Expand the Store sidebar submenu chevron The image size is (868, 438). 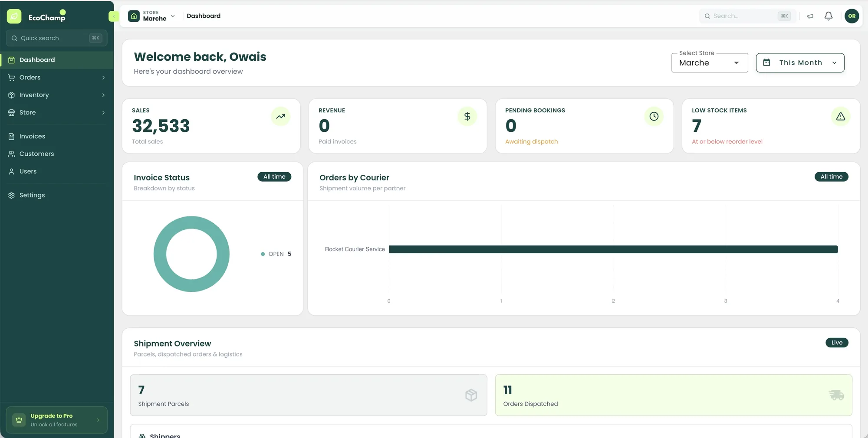(103, 113)
